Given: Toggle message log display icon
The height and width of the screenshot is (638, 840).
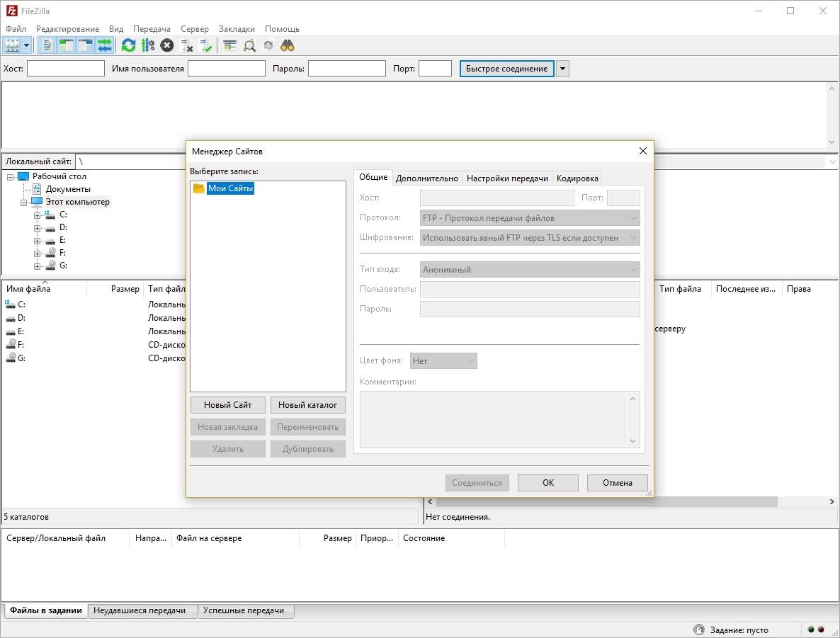Looking at the screenshot, I should coord(47,45).
